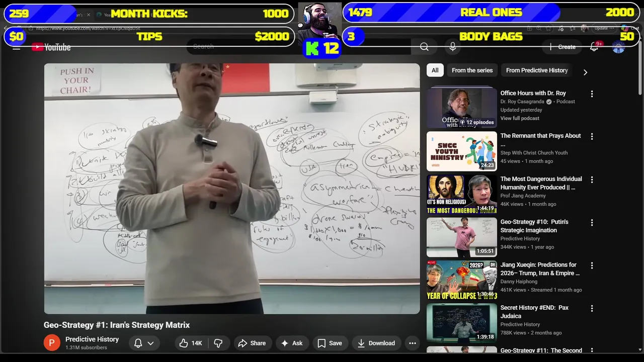Open Geo-Strategy #10 thumbnail 1:05:51

pyautogui.click(x=462, y=237)
